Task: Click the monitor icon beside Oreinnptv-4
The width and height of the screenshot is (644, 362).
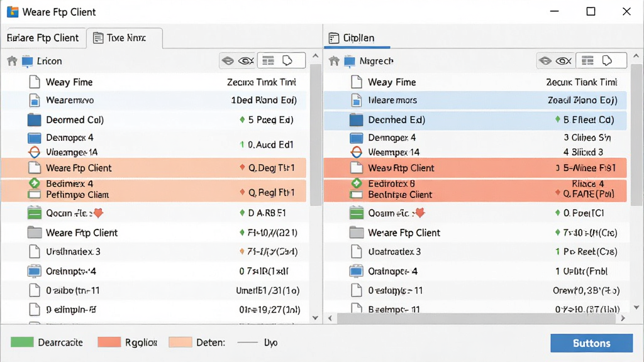Action: [35, 271]
